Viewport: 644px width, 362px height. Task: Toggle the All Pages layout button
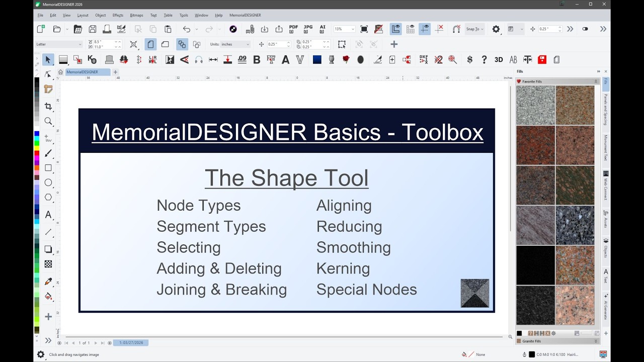click(182, 44)
